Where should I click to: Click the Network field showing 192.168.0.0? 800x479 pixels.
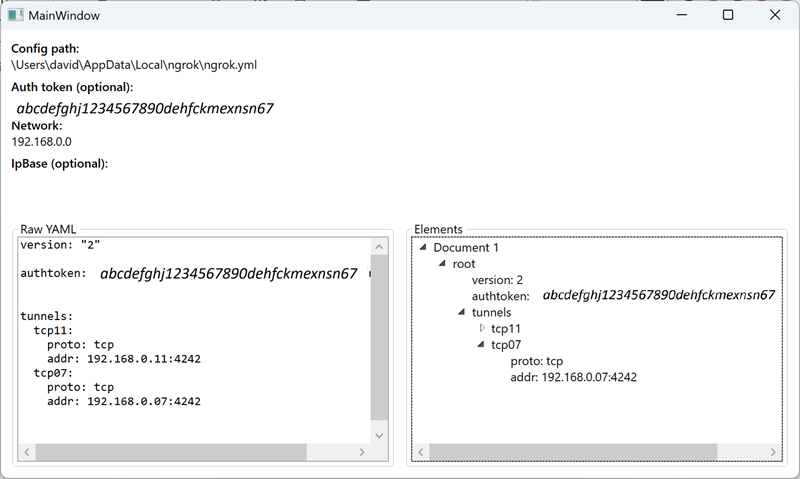[42, 142]
